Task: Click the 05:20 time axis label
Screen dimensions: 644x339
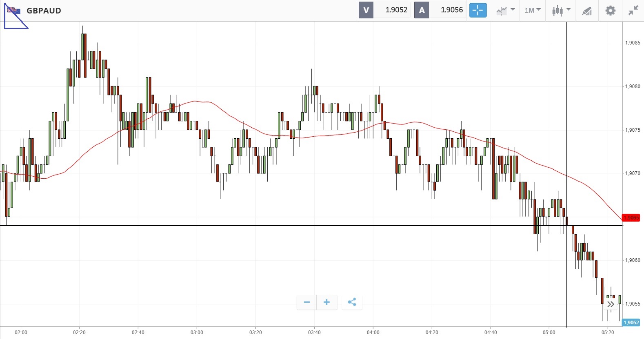Action: (x=608, y=332)
